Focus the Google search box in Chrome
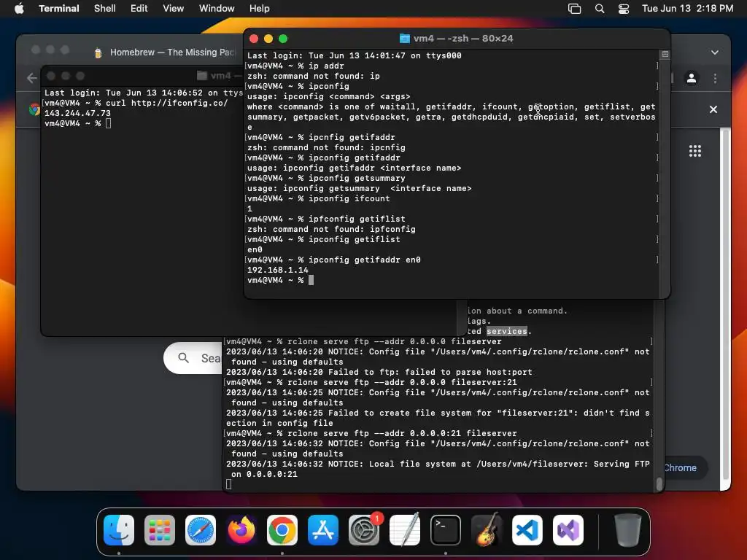 193,358
